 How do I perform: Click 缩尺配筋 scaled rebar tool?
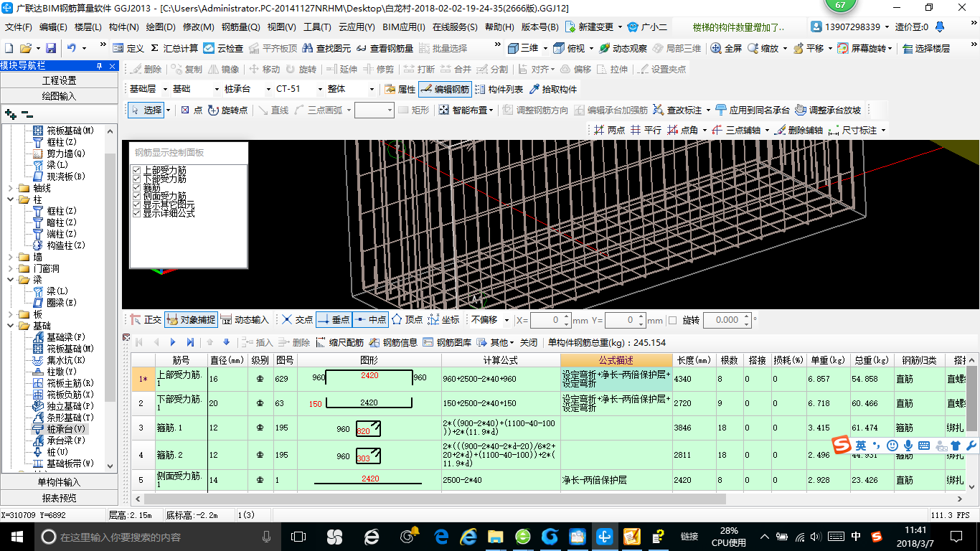(x=339, y=342)
